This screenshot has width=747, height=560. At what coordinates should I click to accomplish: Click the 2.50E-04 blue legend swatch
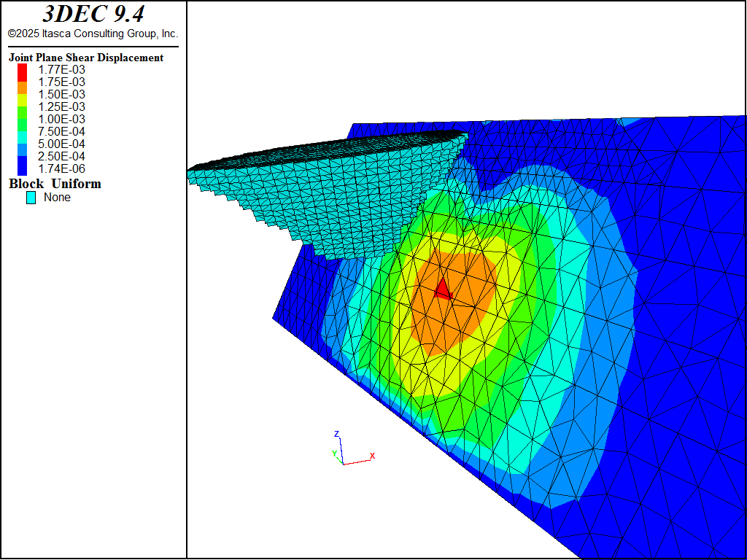pyautogui.click(x=22, y=156)
